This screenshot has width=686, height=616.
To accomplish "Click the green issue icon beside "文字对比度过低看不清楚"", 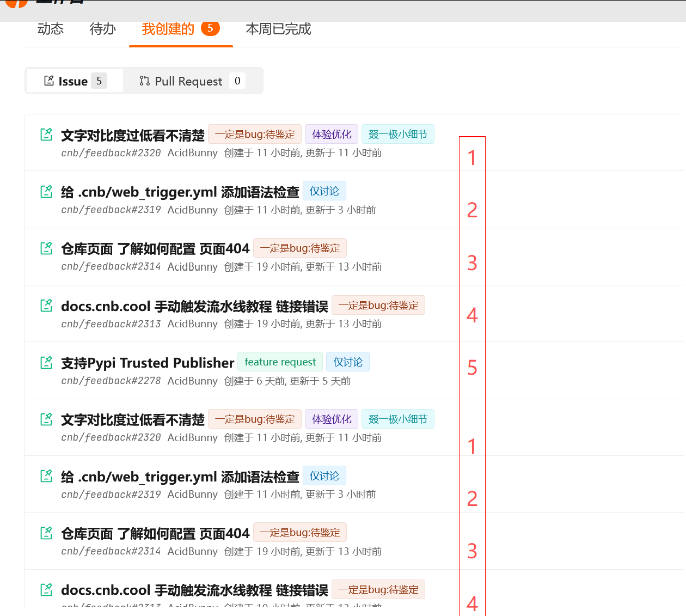I will (x=47, y=134).
